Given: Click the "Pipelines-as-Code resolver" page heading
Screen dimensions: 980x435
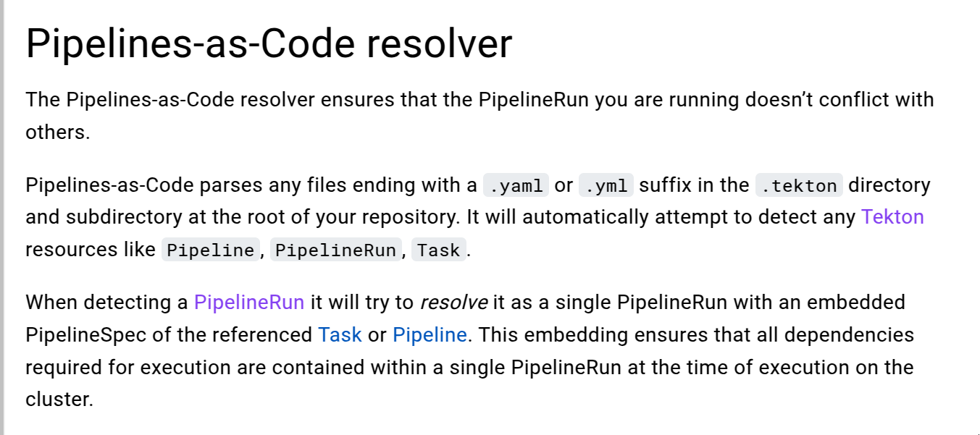Looking at the screenshot, I should [x=269, y=45].
